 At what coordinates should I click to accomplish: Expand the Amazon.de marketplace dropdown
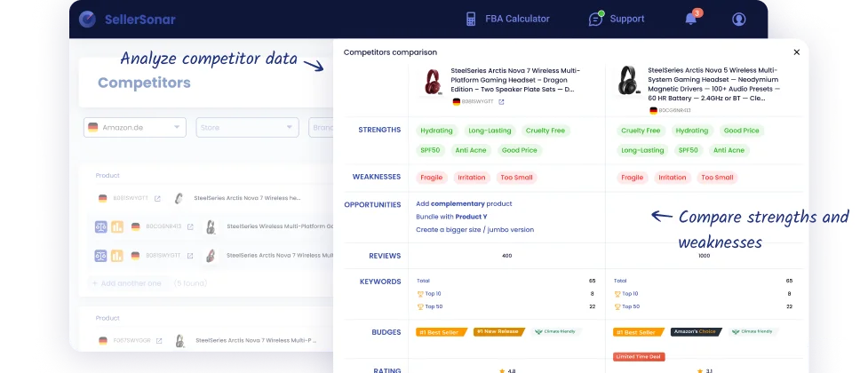click(x=135, y=127)
